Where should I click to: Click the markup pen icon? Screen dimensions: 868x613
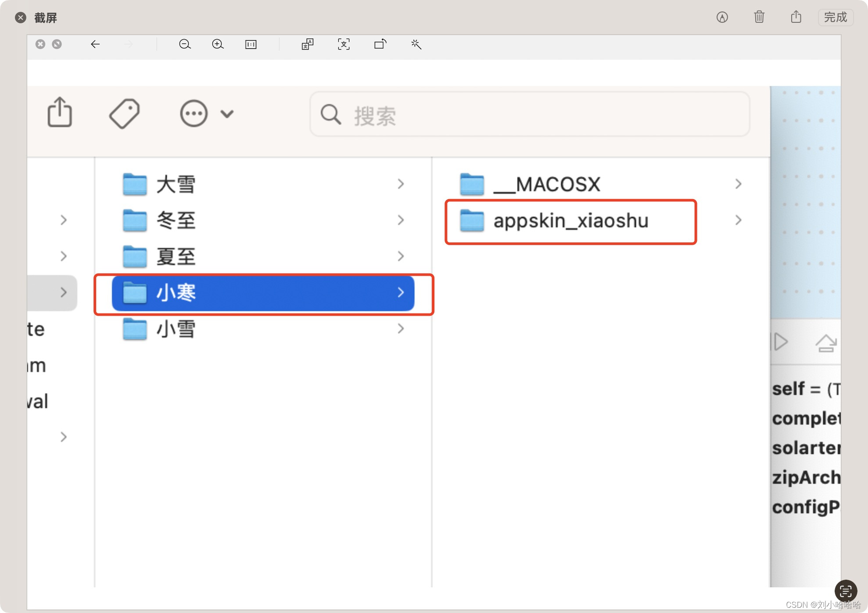click(x=722, y=18)
